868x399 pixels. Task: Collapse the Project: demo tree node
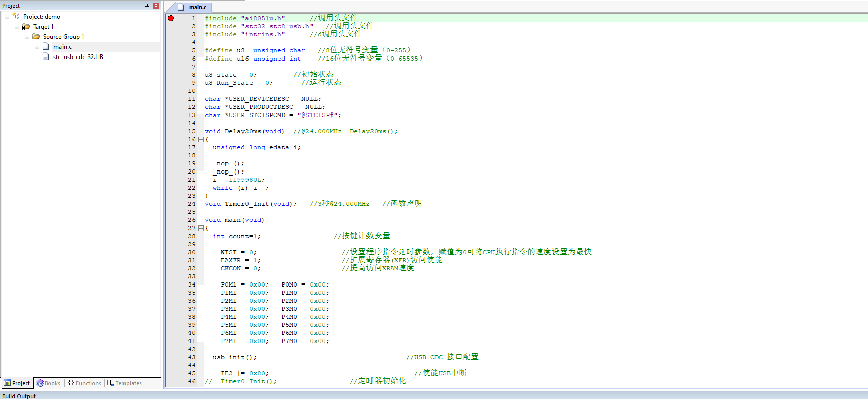click(7, 17)
